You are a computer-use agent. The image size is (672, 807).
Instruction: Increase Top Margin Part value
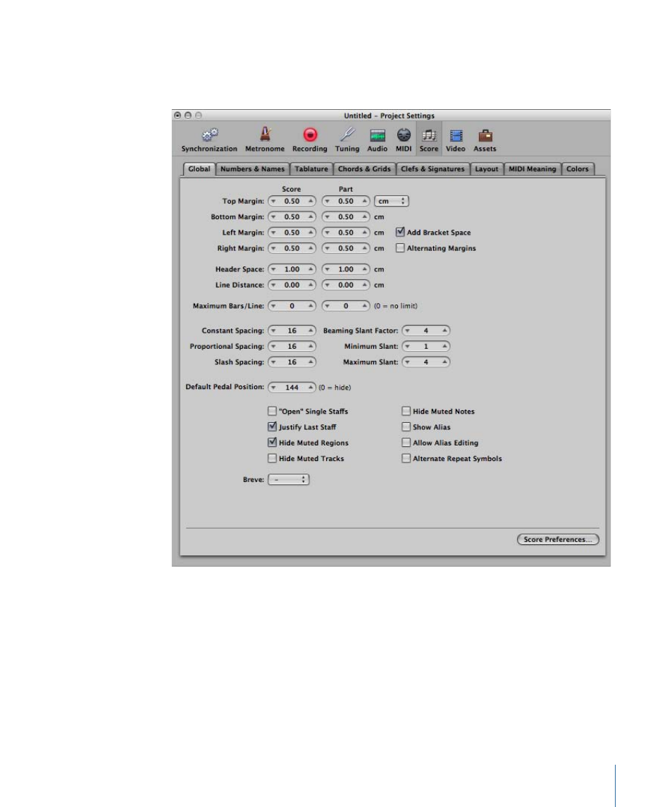point(364,202)
